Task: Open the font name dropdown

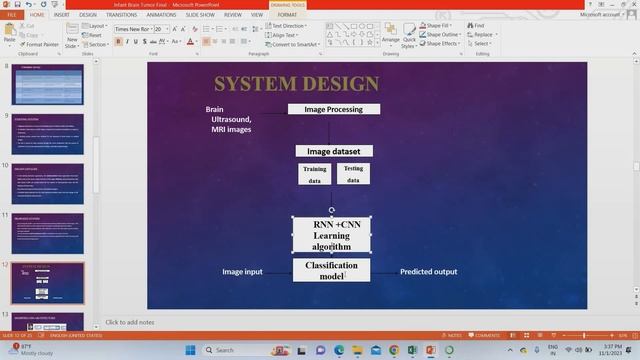Action: [x=151, y=29]
